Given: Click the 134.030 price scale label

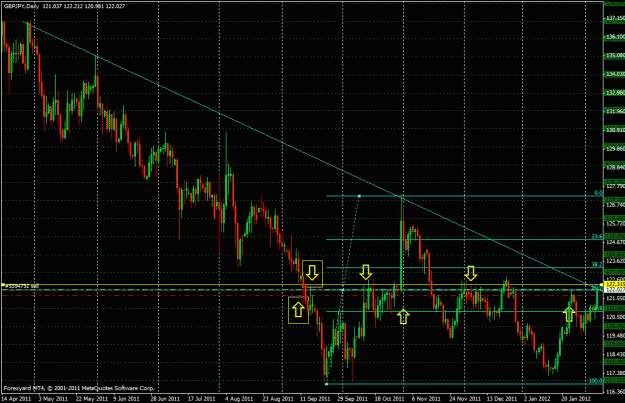Looking at the screenshot, I should 615,74.
